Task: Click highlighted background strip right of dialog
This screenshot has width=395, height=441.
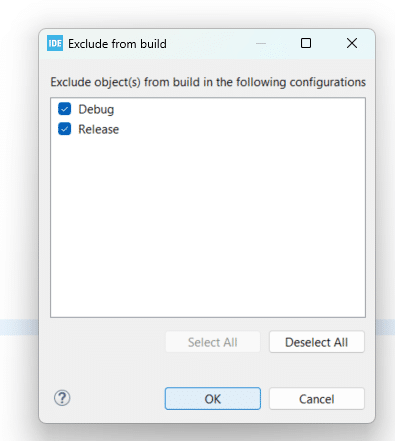Action: [385, 327]
